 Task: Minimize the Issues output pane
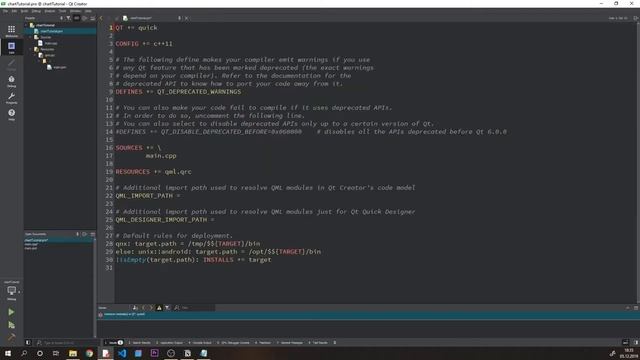[636, 308]
